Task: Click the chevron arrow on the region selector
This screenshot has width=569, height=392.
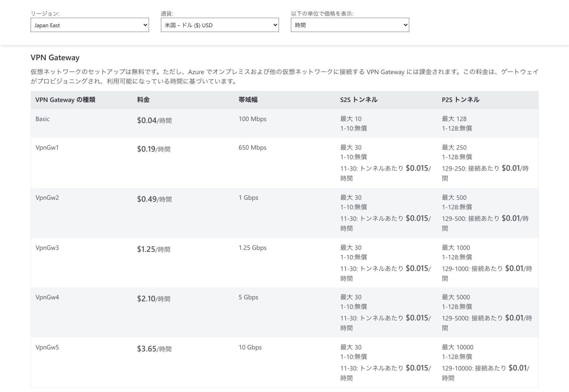Action: click(x=145, y=25)
